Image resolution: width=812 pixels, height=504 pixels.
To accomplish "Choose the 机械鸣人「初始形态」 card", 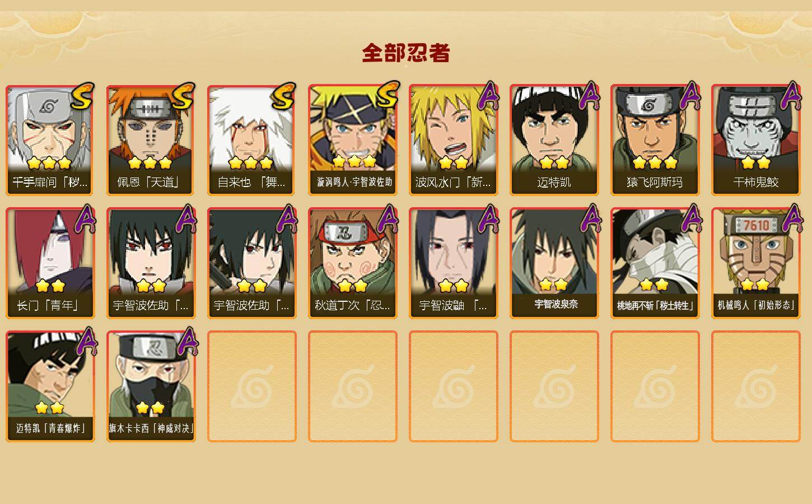I will [x=755, y=263].
